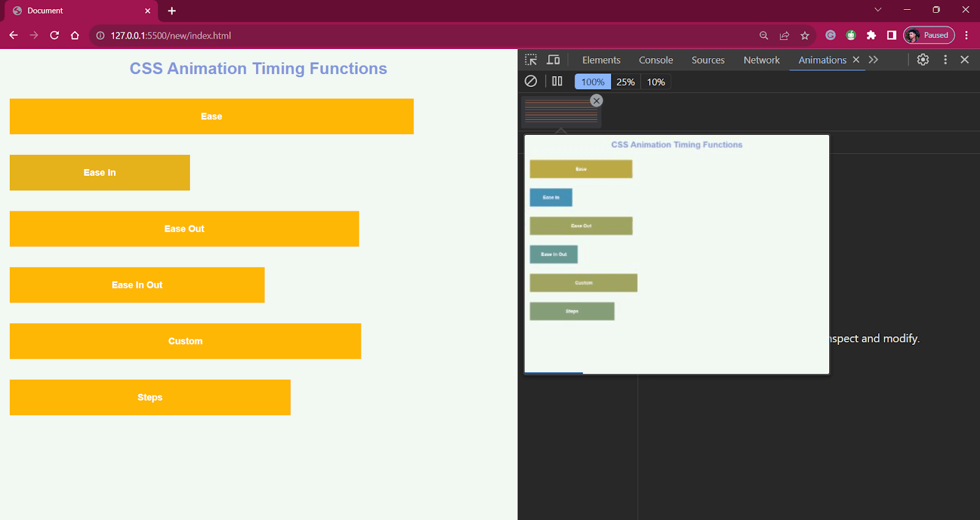Open the browser home page

coord(75,36)
